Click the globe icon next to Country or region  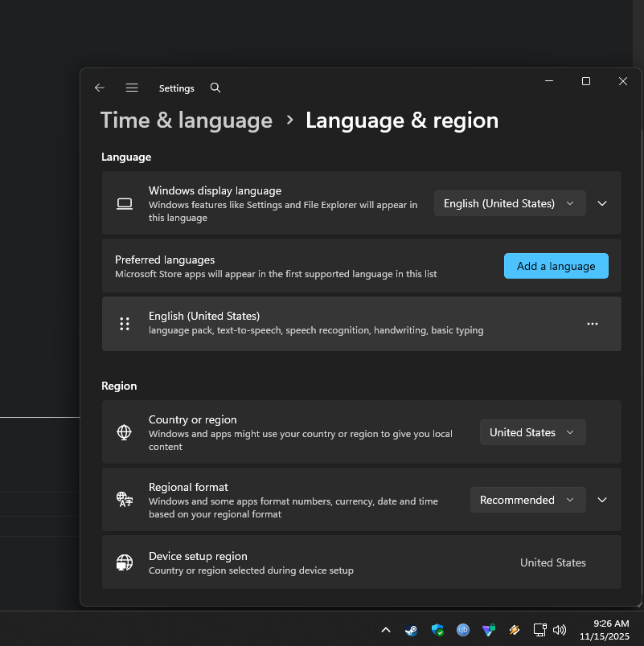click(x=124, y=432)
